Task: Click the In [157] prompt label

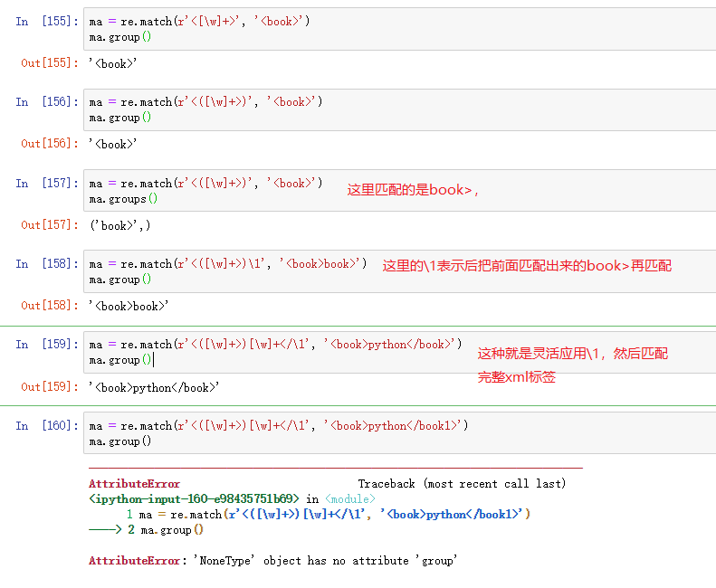Action: (46, 183)
